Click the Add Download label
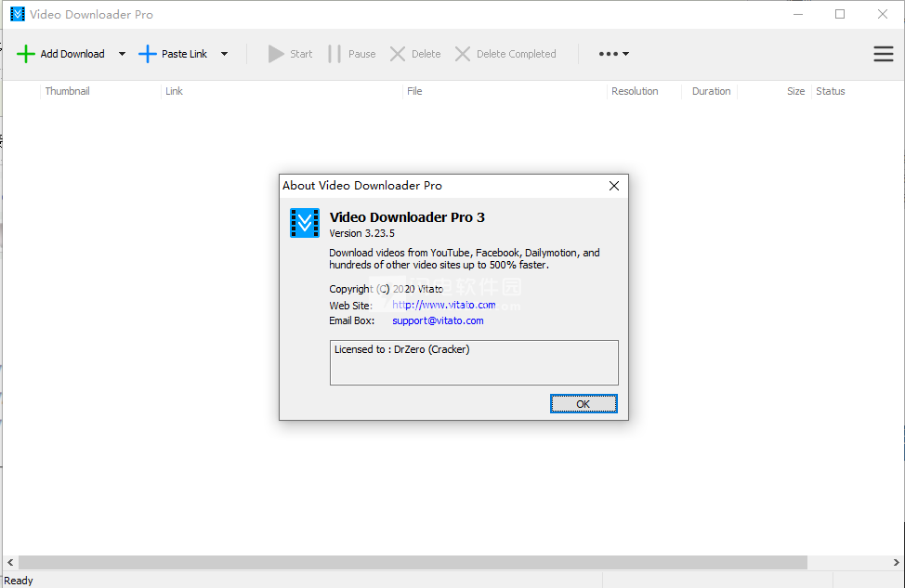This screenshot has height=588, width=905. (x=72, y=54)
